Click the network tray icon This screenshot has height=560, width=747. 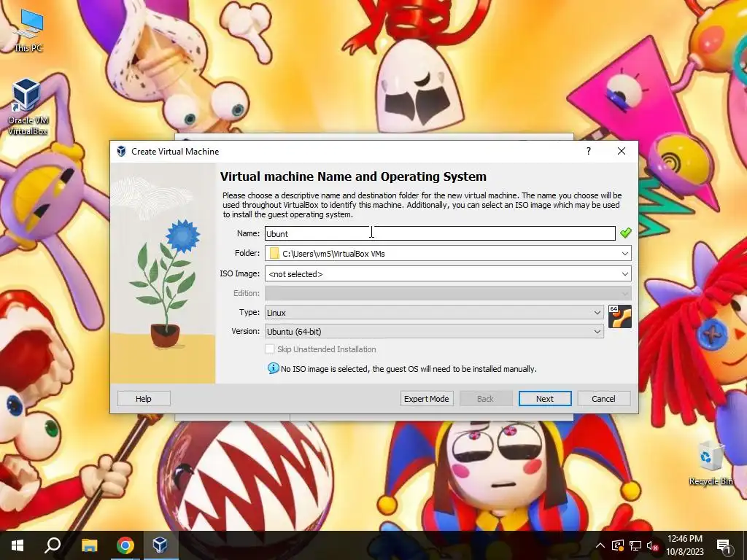635,545
